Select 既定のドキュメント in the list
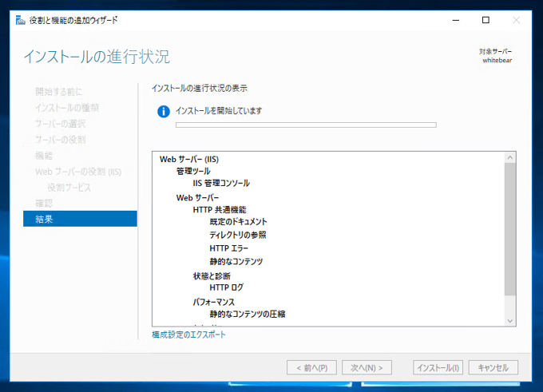Screen dimensions: 543x392 [238, 222]
